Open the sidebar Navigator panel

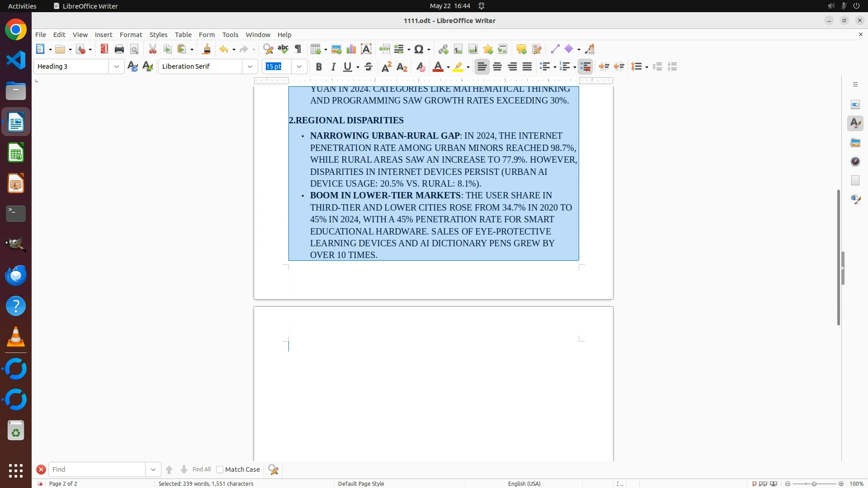[855, 161]
